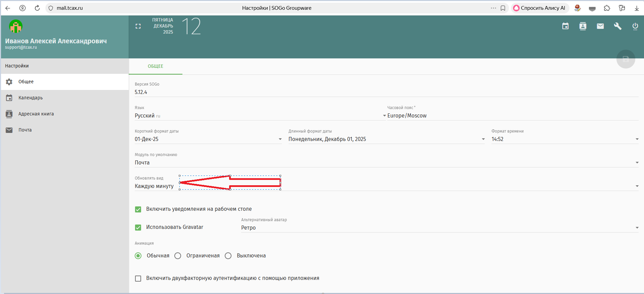The image size is (644, 294).
Task: Click the floppy disk save button
Action: coord(626,59)
